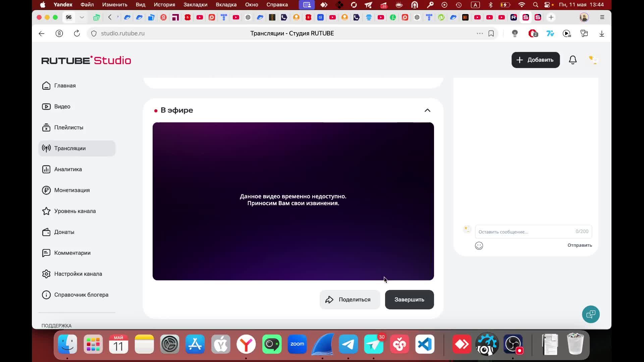Open a new browser tab
644x362 pixels.
point(551,17)
